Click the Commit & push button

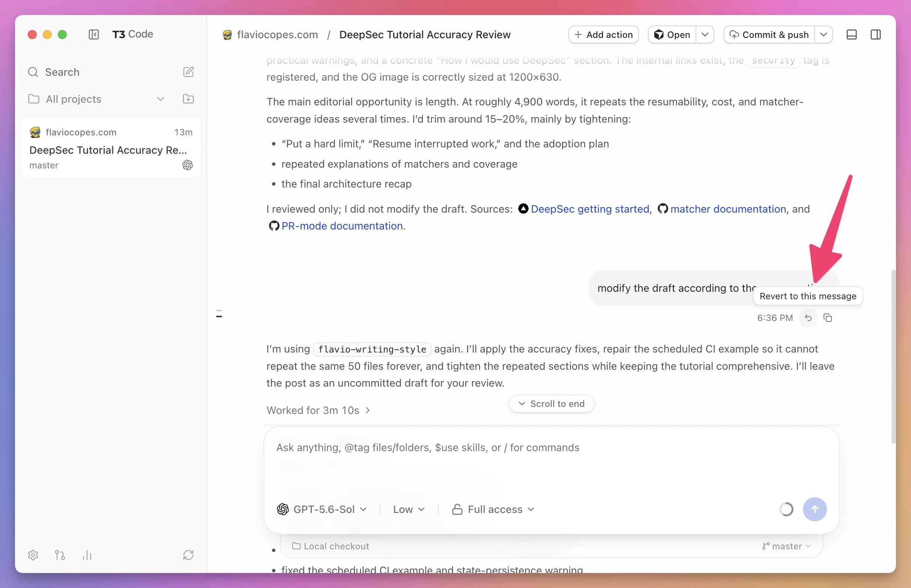(x=769, y=34)
